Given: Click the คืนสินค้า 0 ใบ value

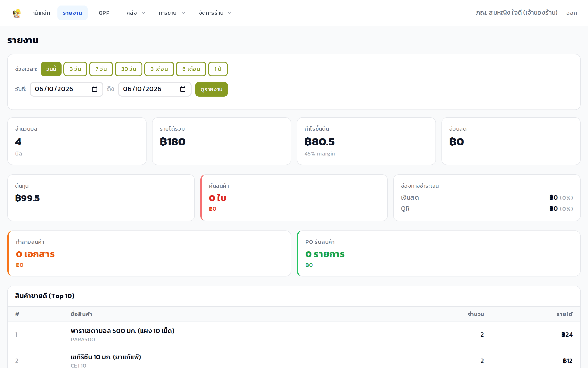Looking at the screenshot, I should click(x=218, y=198).
